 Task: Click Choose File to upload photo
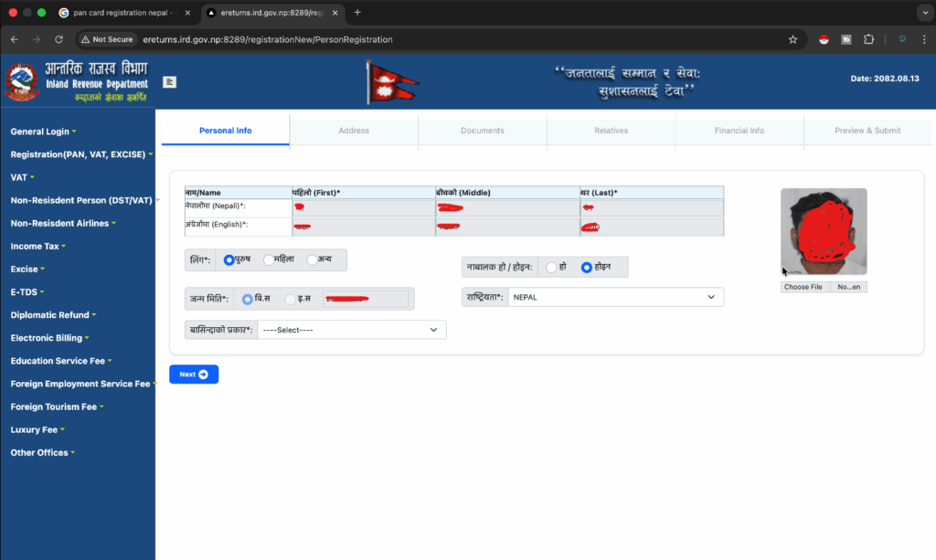[x=803, y=287]
